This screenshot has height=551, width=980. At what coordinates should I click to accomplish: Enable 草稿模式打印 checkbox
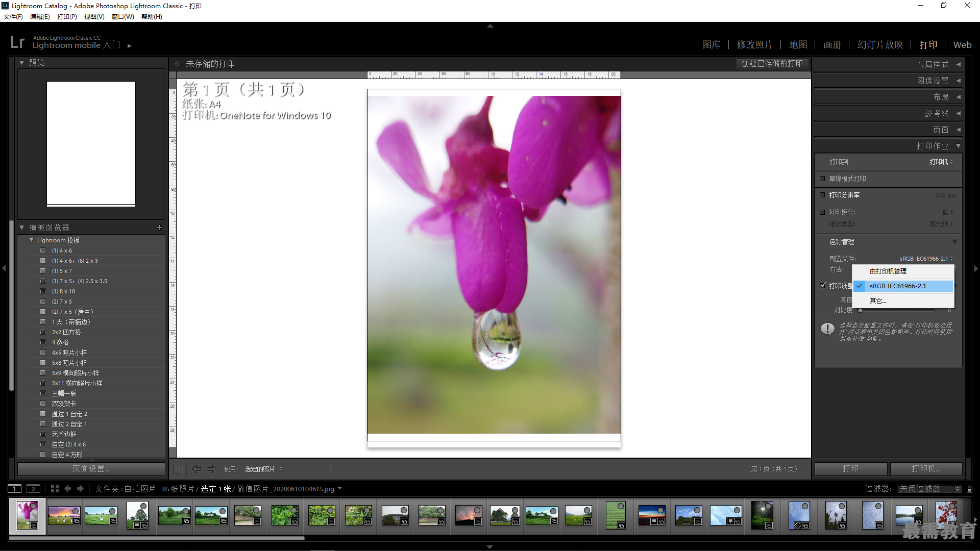coord(822,179)
